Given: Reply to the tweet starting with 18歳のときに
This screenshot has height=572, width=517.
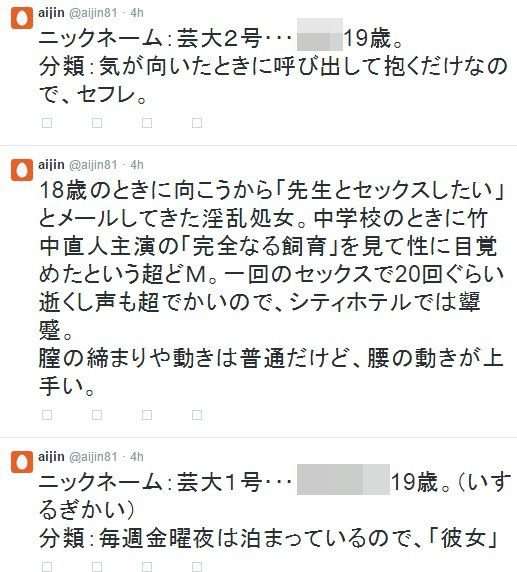Looking at the screenshot, I should click(x=47, y=415).
